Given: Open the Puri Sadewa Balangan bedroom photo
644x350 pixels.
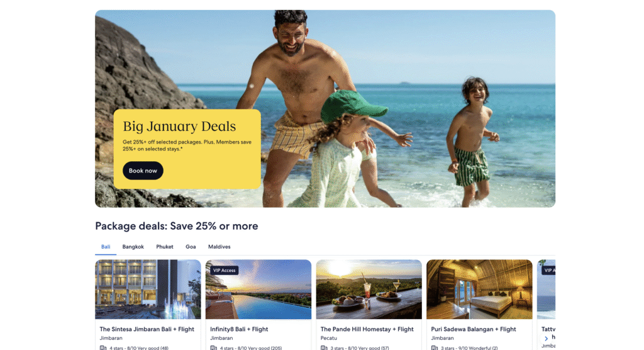Looking at the screenshot, I should (x=479, y=289).
